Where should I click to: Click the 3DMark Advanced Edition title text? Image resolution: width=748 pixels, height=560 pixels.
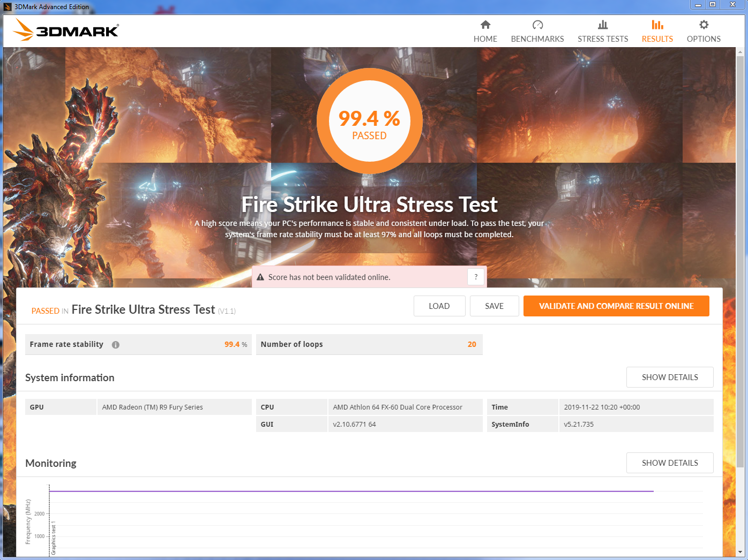(52, 7)
